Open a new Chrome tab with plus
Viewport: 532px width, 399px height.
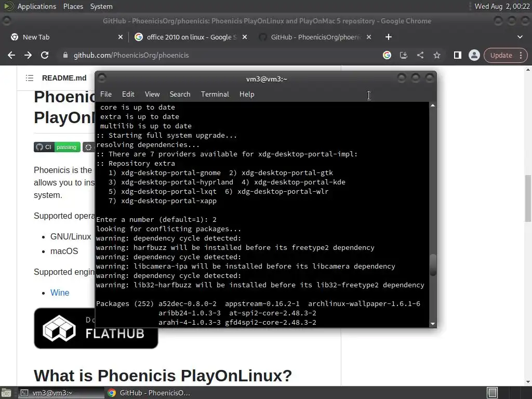pyautogui.click(x=389, y=37)
